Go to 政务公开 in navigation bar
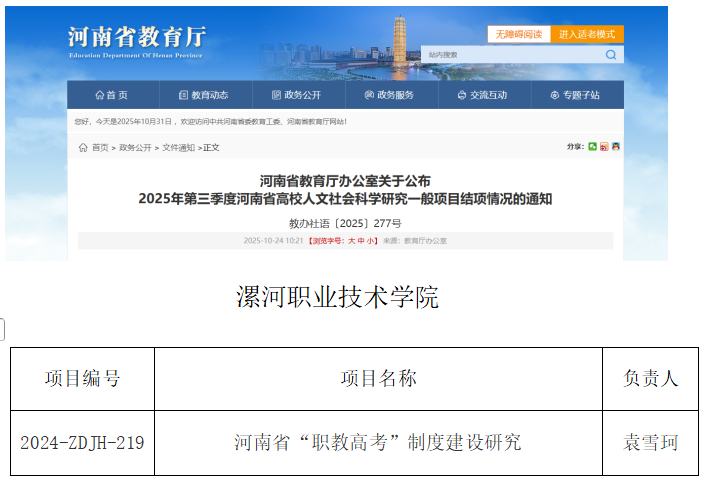 (297, 95)
